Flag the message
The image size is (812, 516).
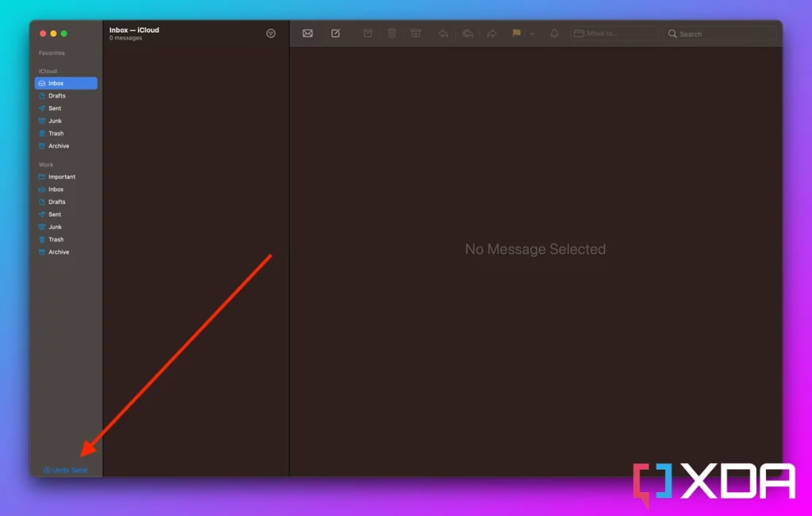coord(516,33)
